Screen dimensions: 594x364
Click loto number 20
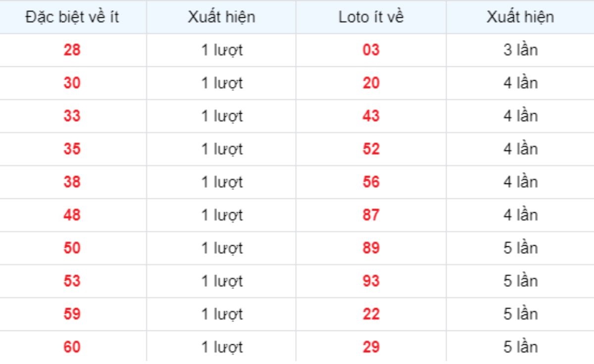click(x=371, y=83)
